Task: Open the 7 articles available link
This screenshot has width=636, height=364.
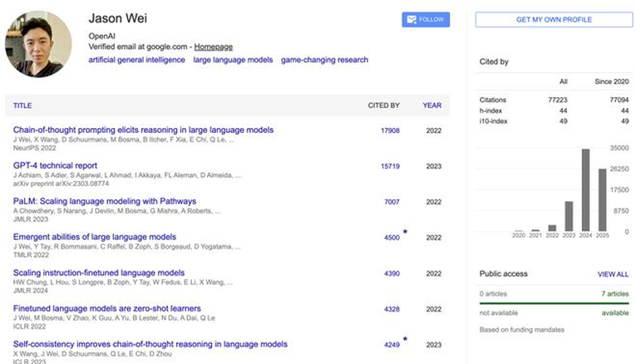Action: point(615,293)
